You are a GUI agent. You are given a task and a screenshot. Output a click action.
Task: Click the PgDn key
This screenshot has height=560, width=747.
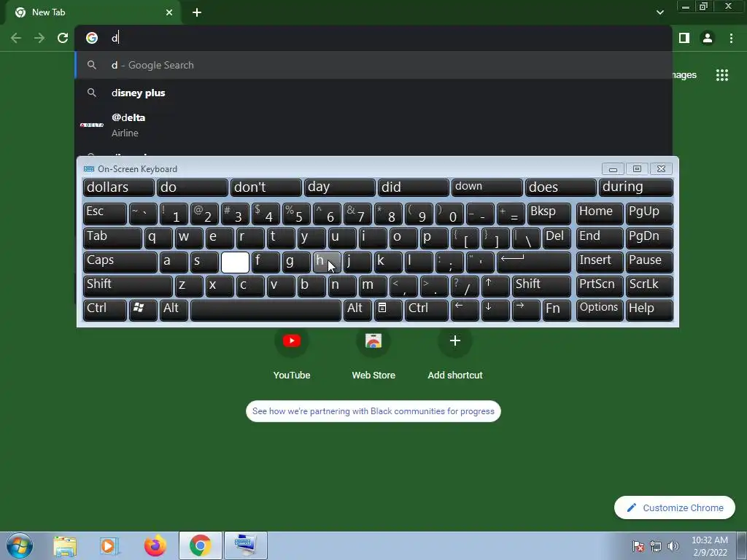pos(649,238)
